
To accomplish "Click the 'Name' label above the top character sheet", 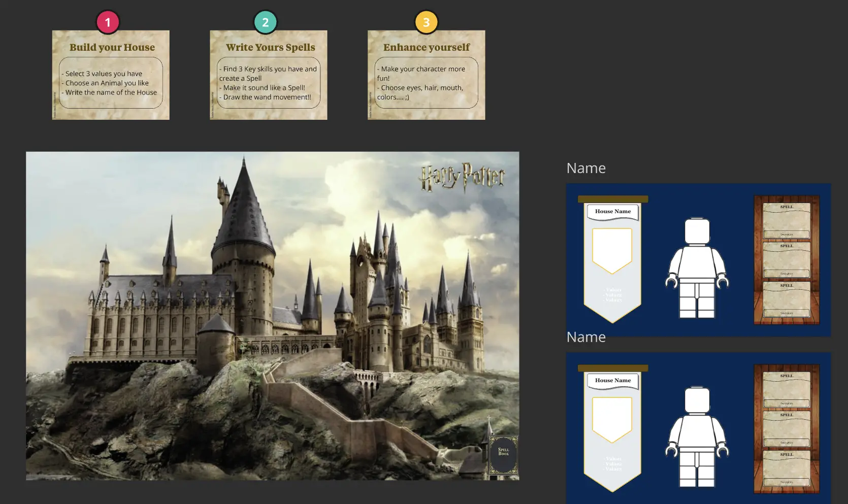I will [x=586, y=168].
